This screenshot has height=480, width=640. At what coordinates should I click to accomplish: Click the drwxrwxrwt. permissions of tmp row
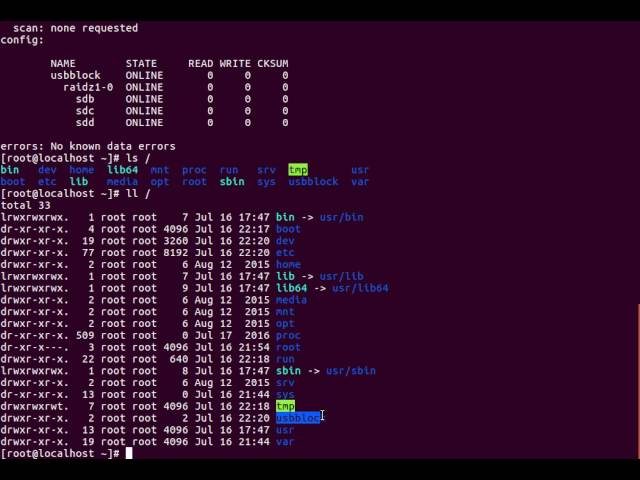point(35,406)
